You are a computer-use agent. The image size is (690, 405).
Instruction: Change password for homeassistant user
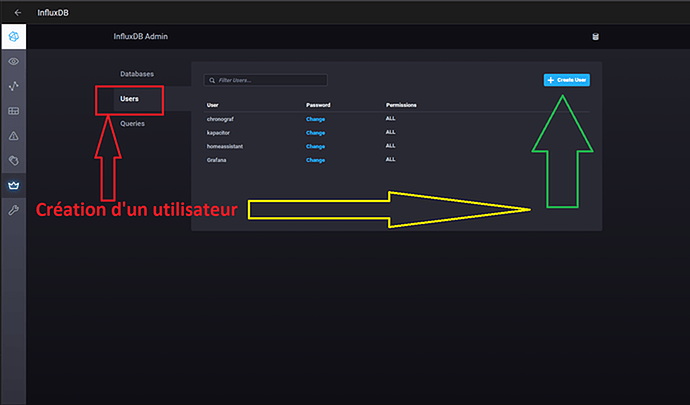316,147
